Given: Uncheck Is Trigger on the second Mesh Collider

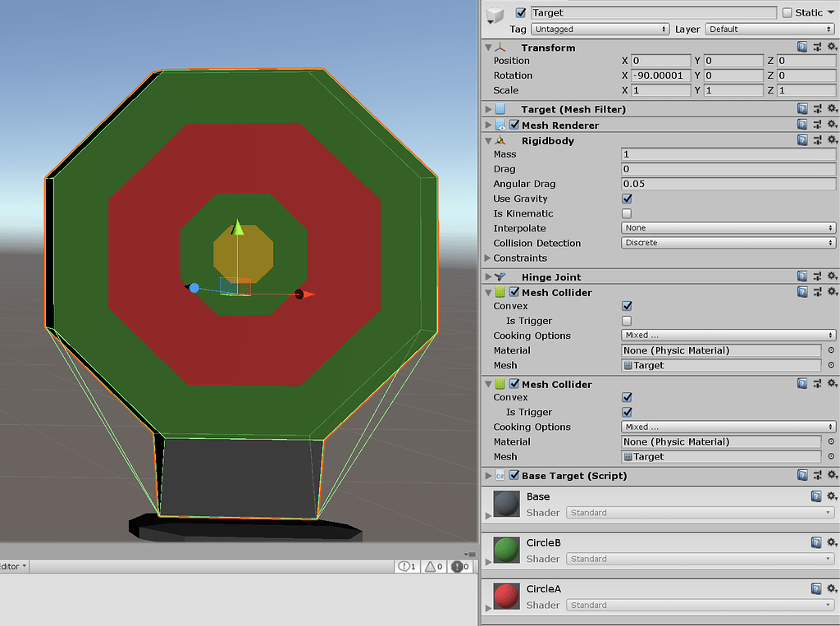Looking at the screenshot, I should (x=627, y=412).
